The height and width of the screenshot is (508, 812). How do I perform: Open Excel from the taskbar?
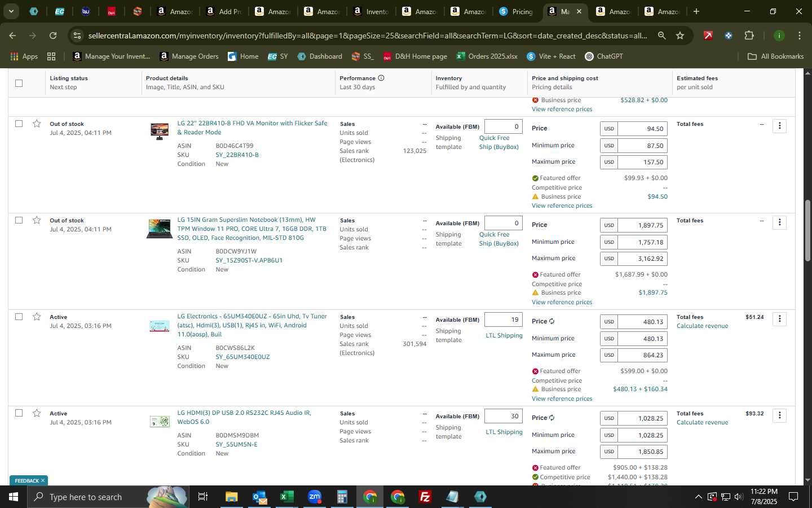pyautogui.click(x=287, y=497)
